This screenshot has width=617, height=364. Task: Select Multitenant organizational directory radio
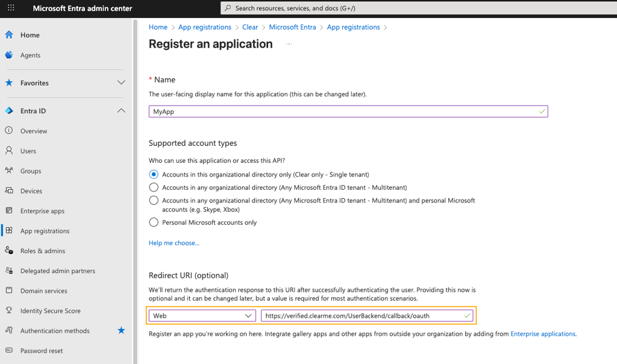click(154, 187)
